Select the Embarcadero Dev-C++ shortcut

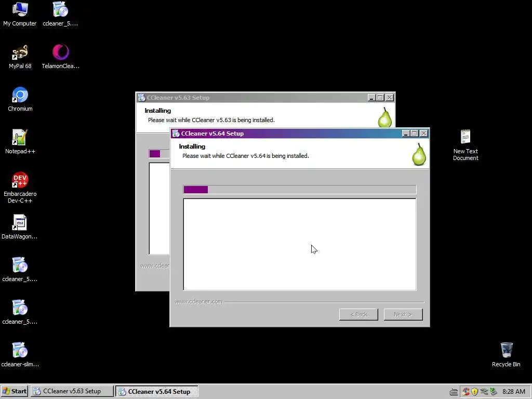(x=20, y=180)
